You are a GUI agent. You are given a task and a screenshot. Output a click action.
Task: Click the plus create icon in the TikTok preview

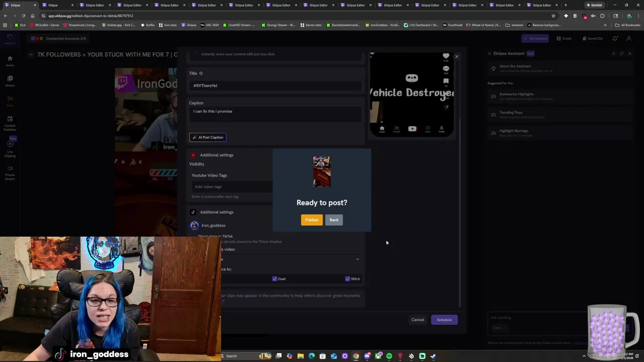tap(412, 129)
